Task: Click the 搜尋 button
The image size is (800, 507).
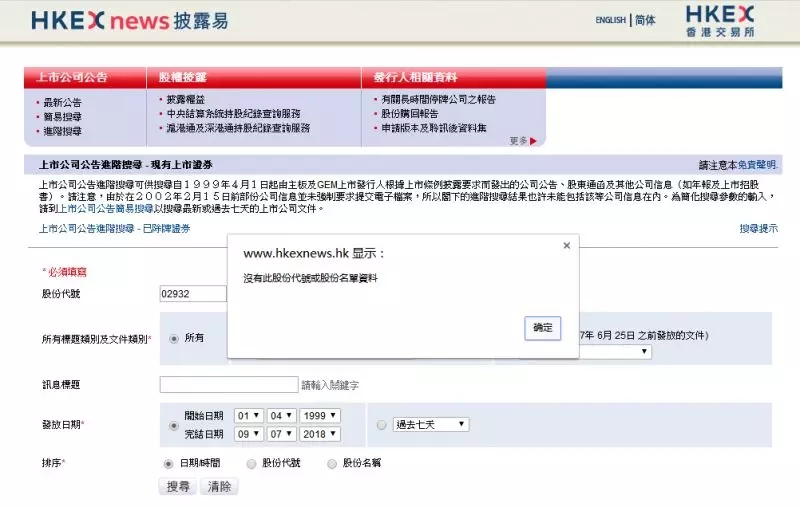Action: (178, 487)
